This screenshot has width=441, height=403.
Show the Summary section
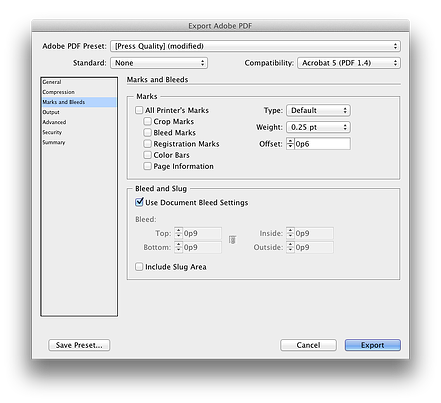click(79, 142)
